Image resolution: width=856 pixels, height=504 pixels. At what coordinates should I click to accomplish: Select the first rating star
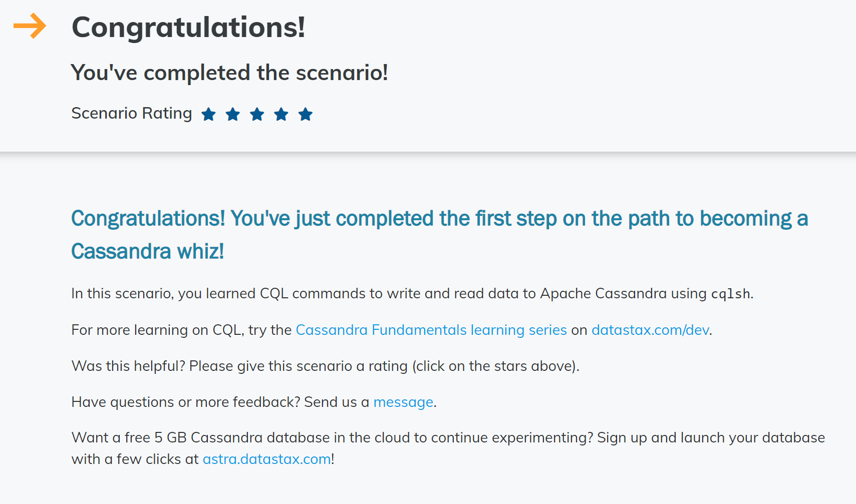208,114
